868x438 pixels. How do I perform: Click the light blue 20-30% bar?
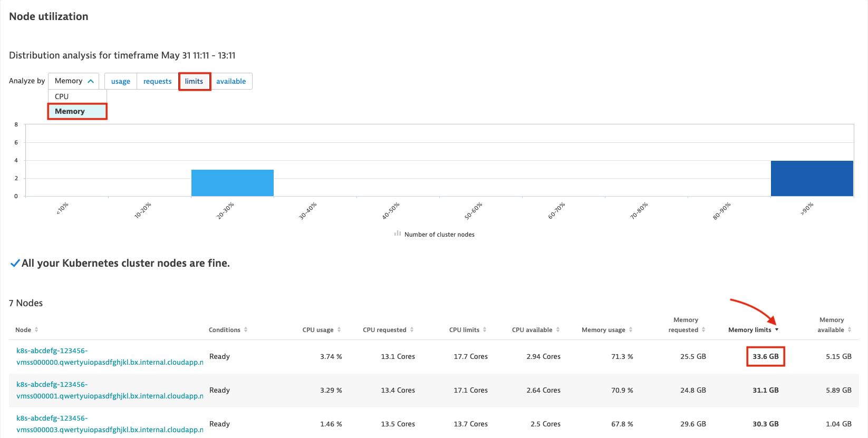(x=233, y=183)
